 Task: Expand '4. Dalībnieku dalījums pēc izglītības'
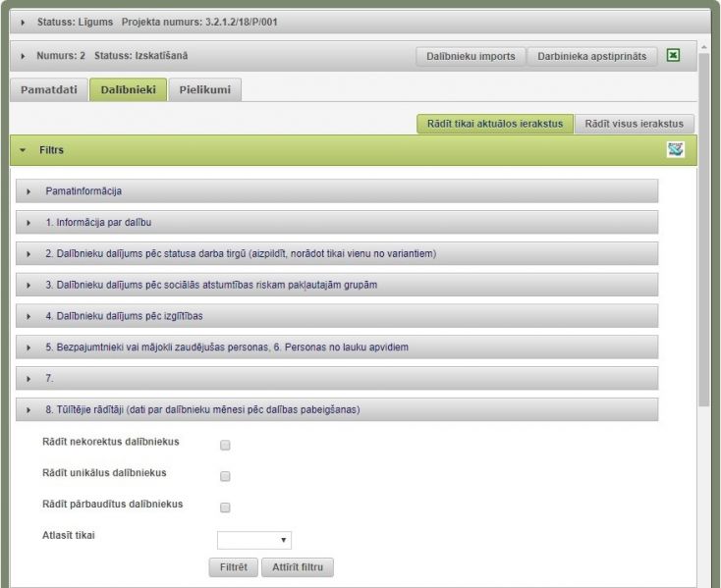(337, 316)
